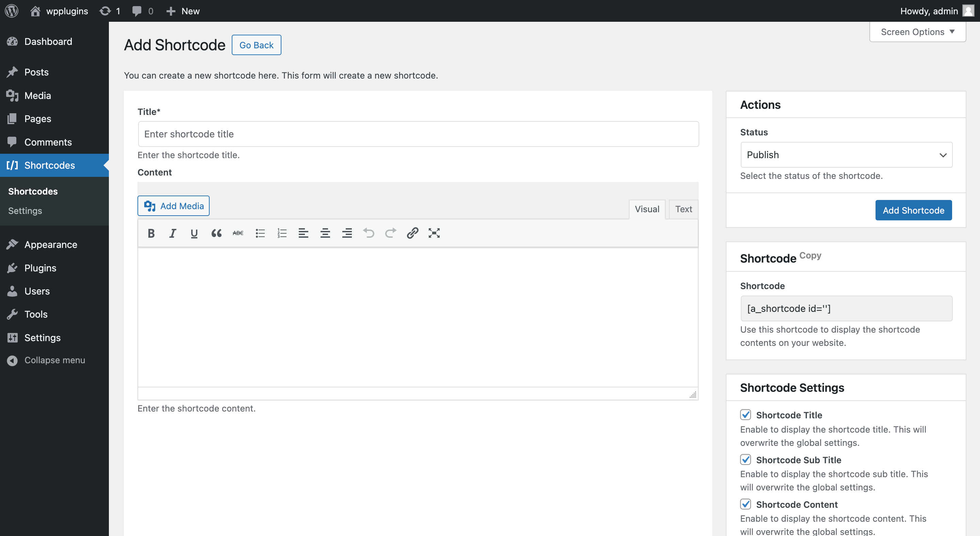Open the New content menu in admin bar
980x536 pixels.
coord(183,11)
